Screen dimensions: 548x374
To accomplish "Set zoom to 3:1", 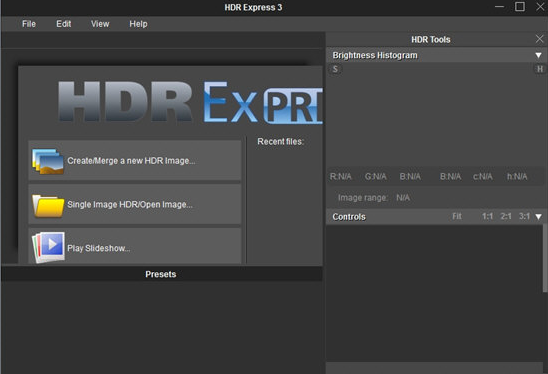I will coord(524,216).
